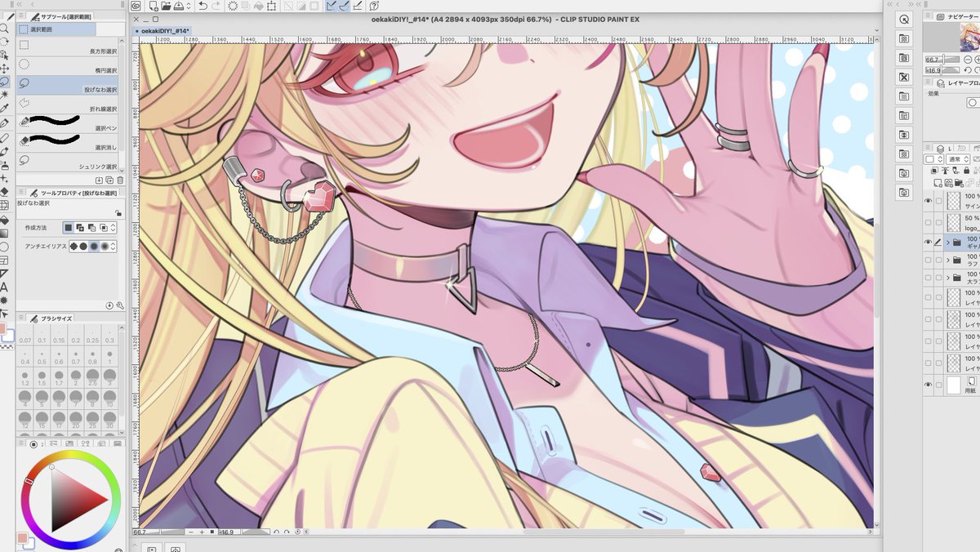Click the Redo arrow icon
Viewport: 980px width, 552px height.
[x=216, y=6]
